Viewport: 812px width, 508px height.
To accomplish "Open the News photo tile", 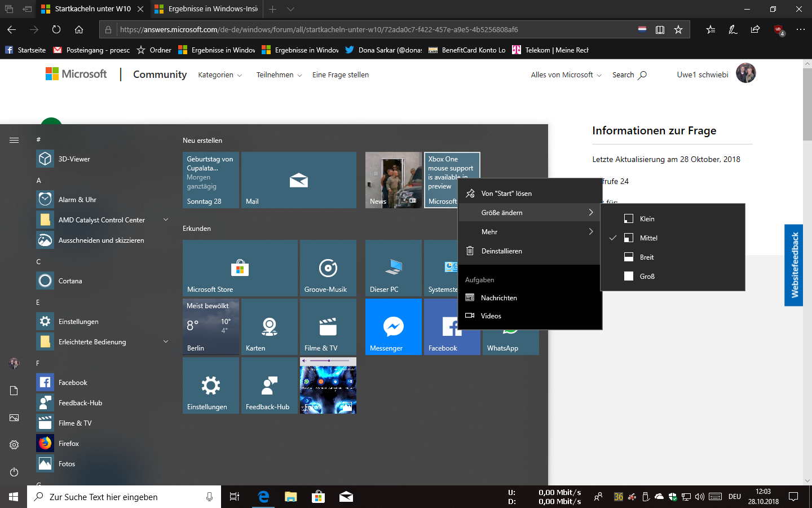I will [x=394, y=180].
